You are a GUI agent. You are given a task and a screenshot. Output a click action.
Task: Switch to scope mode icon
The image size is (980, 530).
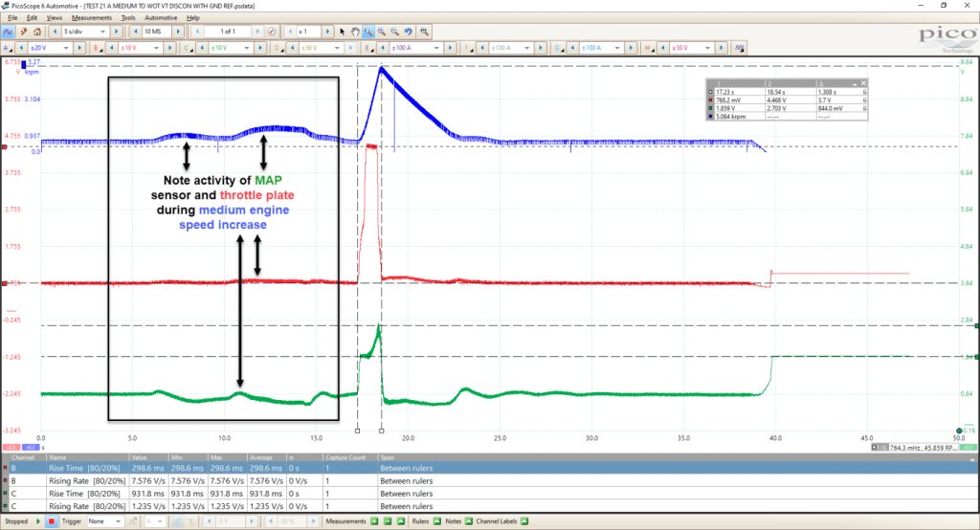8,32
